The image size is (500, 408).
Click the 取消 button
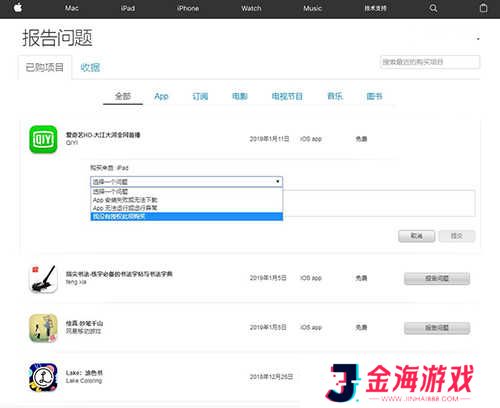click(x=416, y=236)
